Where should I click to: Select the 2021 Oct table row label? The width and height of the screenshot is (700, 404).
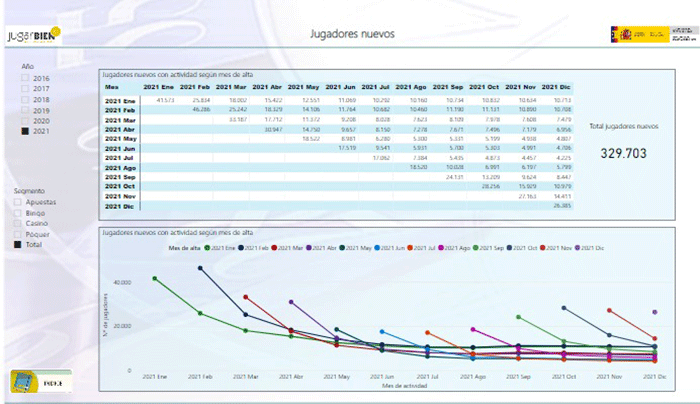tap(120, 186)
